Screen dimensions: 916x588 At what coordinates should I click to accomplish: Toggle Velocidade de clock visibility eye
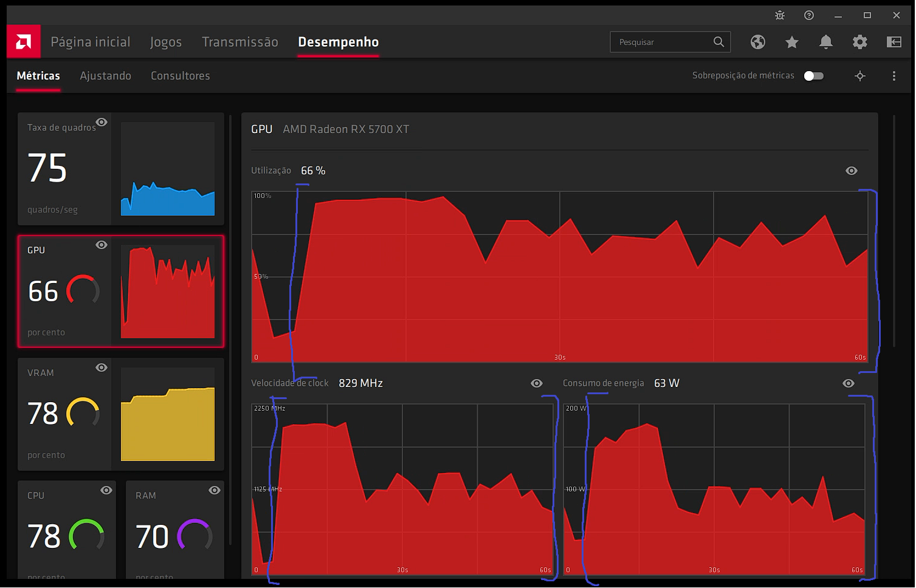[537, 383]
